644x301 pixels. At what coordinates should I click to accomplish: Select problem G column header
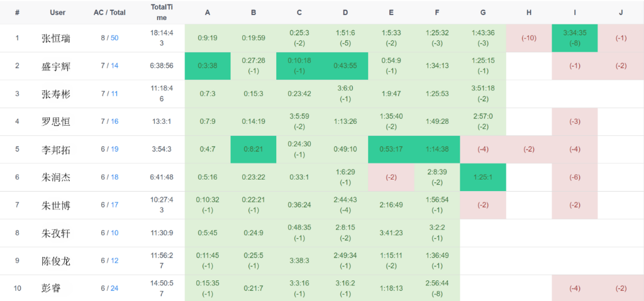(x=482, y=12)
